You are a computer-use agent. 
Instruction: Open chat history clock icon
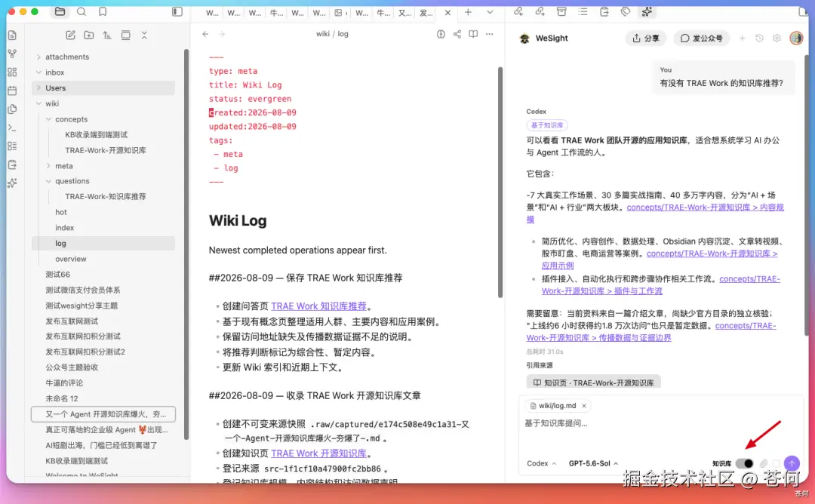(759, 38)
